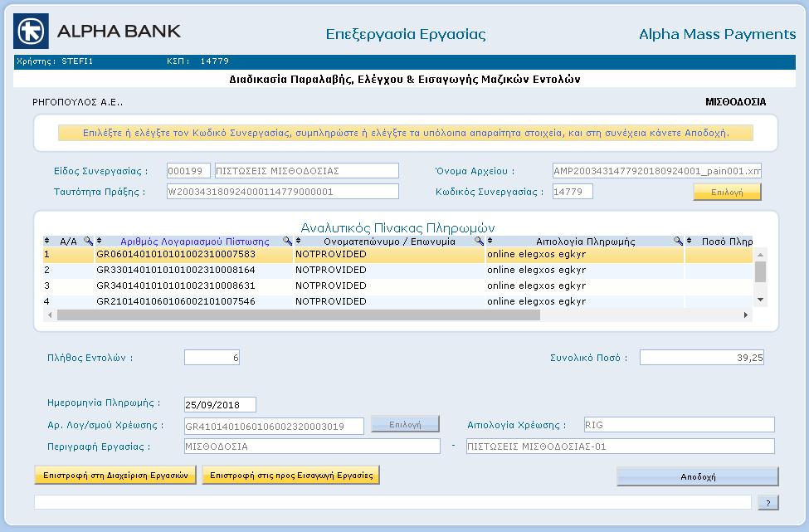This screenshot has height=532, width=809.
Task: Click 'online elegxos egkyr' in row 1
Action: click(537, 255)
